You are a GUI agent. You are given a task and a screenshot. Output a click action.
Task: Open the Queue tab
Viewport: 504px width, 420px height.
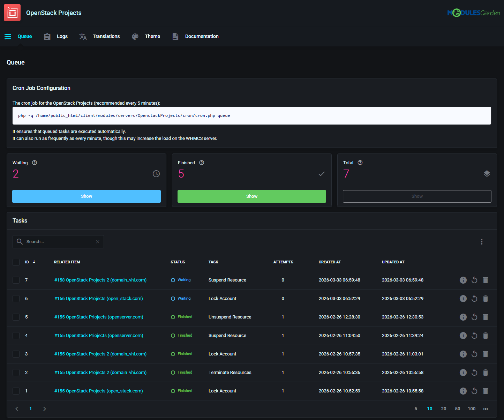(18, 36)
